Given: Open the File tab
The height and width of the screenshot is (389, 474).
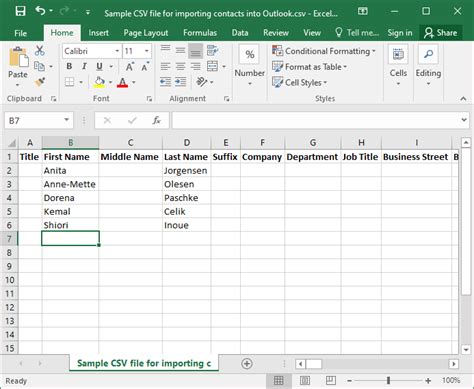Looking at the screenshot, I should pos(21,33).
